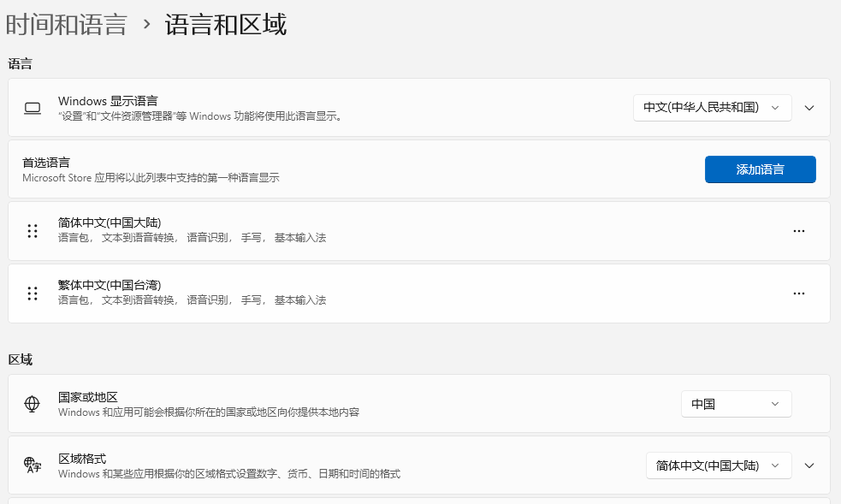This screenshot has width=841, height=504.
Task: Click feature list under 繁体中文(中国台湾)
Action: [192, 299]
